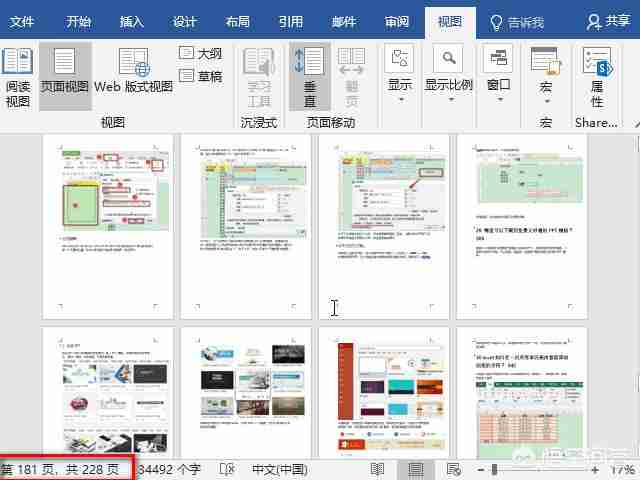
Task: Click top-row fourth page with green table
Action: tap(522, 227)
